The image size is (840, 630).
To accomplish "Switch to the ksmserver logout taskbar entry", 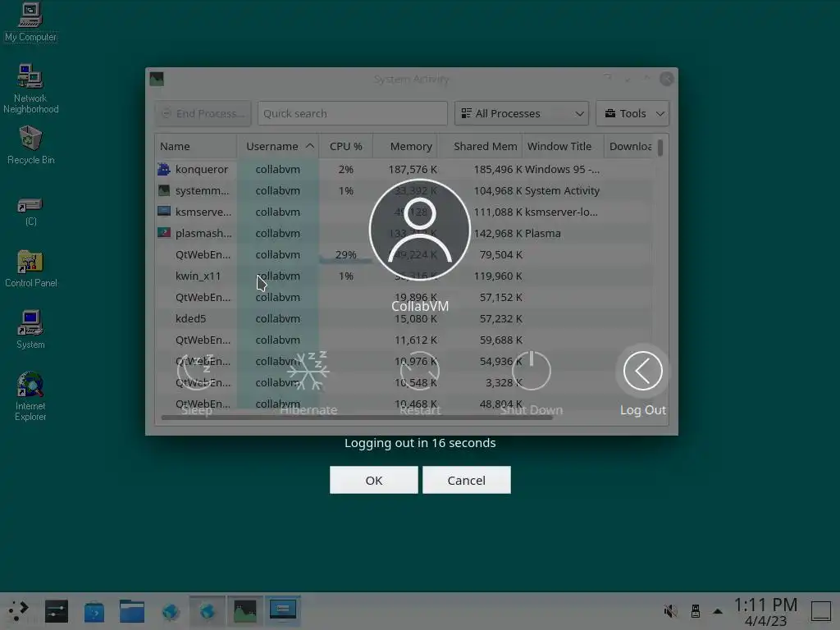I will [283, 610].
